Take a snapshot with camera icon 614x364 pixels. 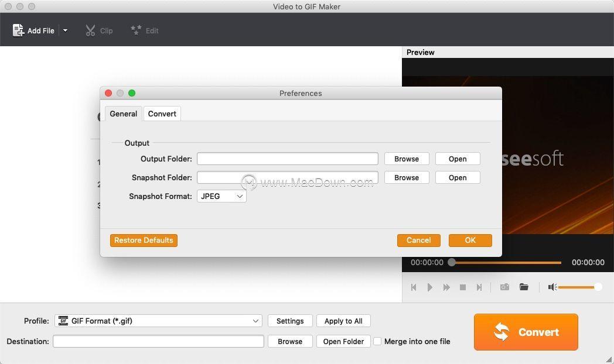coord(505,287)
